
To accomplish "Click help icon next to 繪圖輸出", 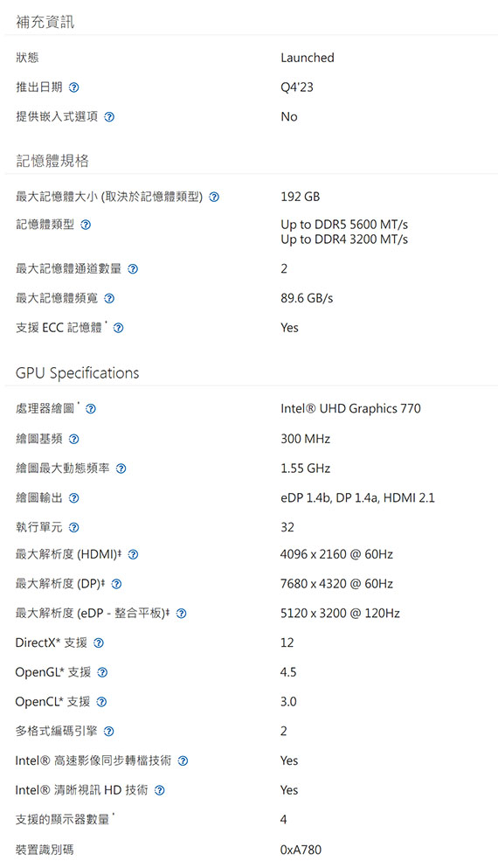I will tap(73, 498).
